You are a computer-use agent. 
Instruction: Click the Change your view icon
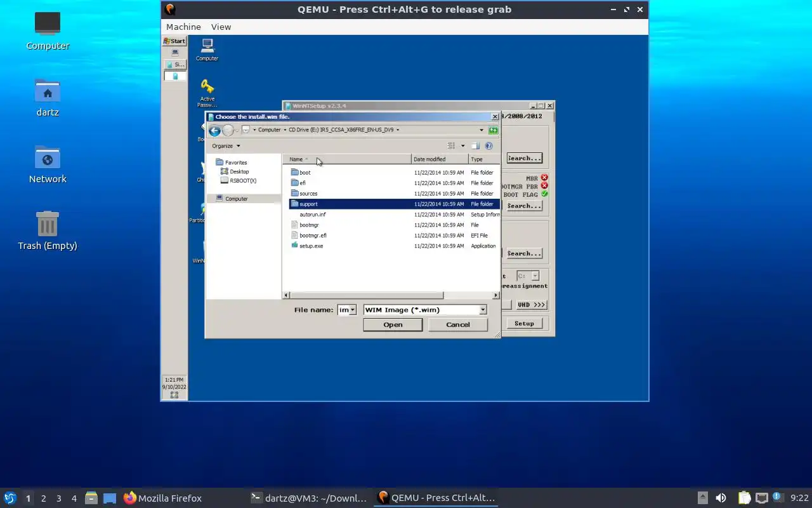click(452, 146)
